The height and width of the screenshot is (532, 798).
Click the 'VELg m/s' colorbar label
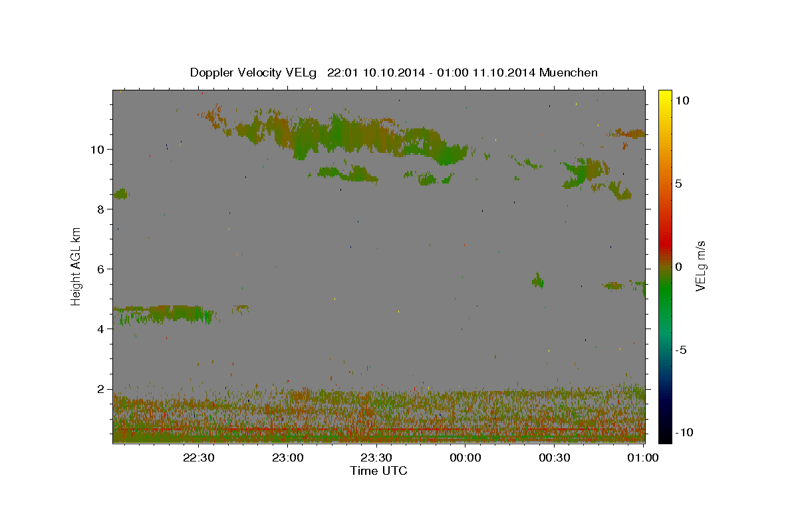pos(700,267)
